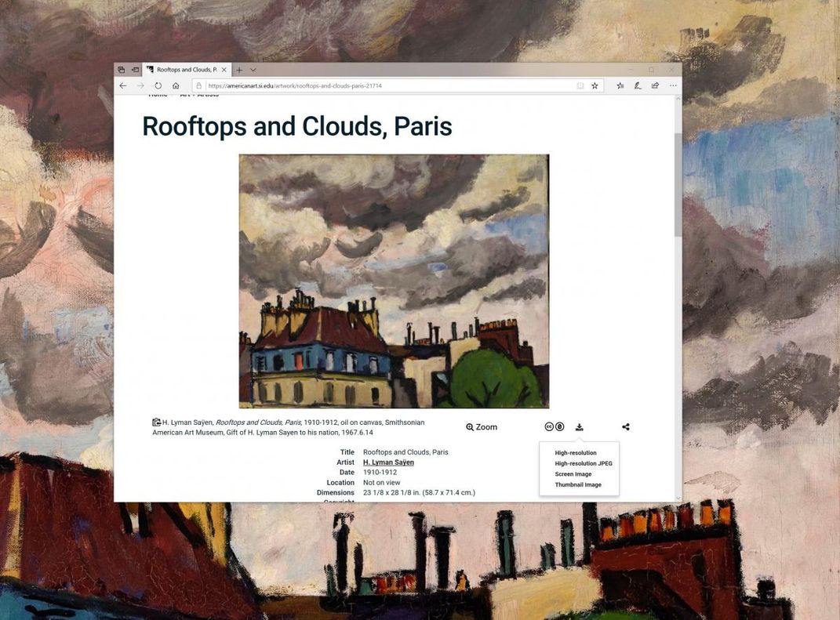This screenshot has width=840, height=620.
Task: Go back with the back arrow
Action: pyautogui.click(x=123, y=85)
